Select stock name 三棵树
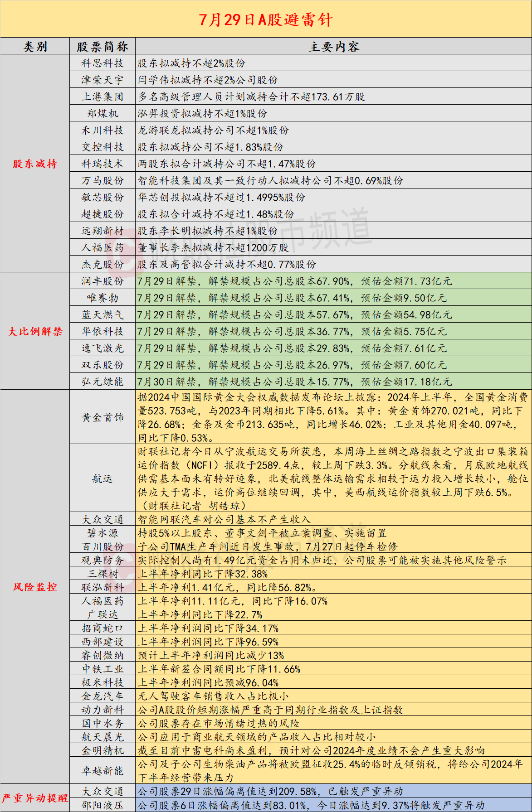This screenshot has height=812, width=532. click(102, 574)
